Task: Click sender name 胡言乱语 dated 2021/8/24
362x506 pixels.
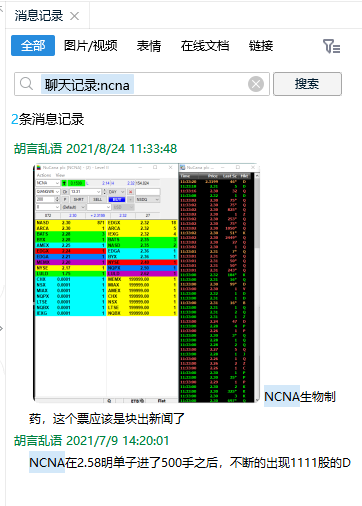Action: [x=38, y=149]
